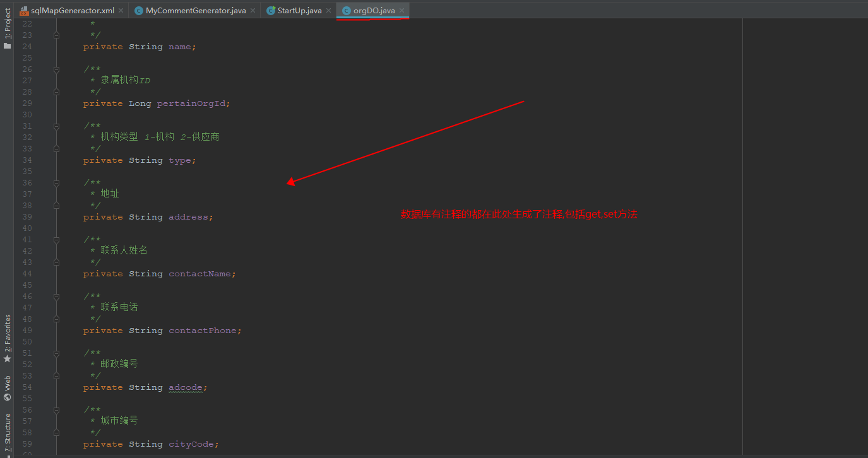868x458 pixels.
Task: Collapse the Javadoc above the adcode field
Action: coord(56,353)
